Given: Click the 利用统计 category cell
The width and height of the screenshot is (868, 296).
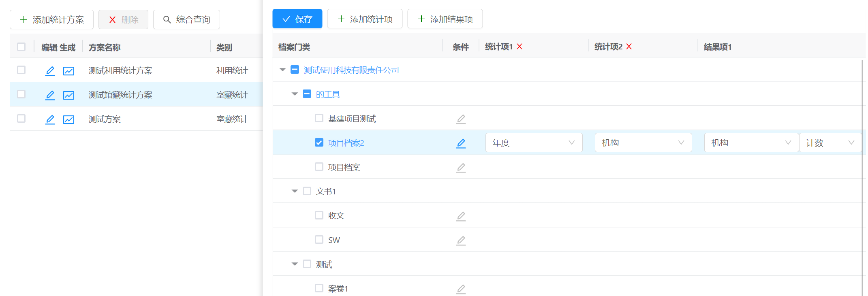Looking at the screenshot, I should pyautogui.click(x=232, y=70).
